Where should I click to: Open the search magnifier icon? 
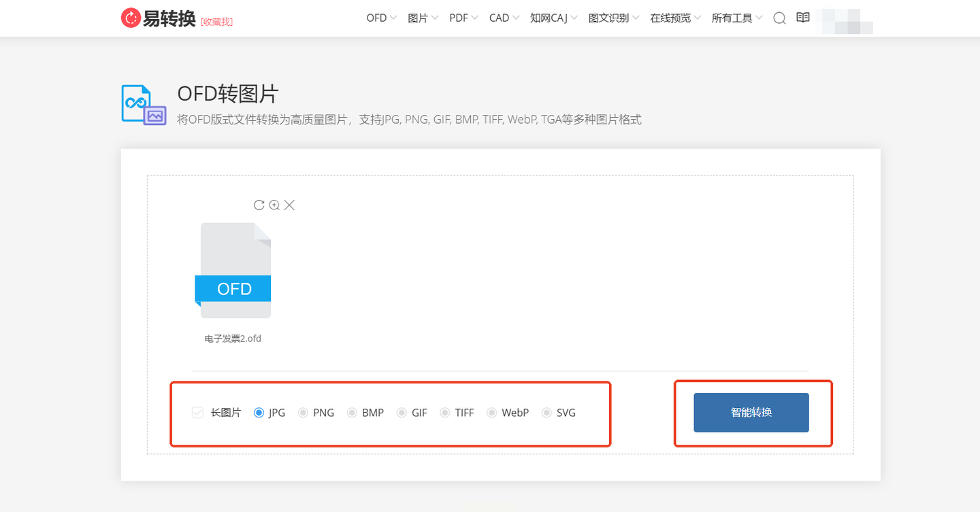pyautogui.click(x=780, y=18)
